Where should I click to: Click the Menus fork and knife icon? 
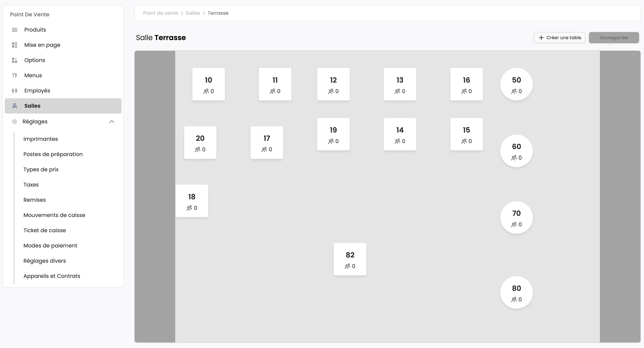15,75
